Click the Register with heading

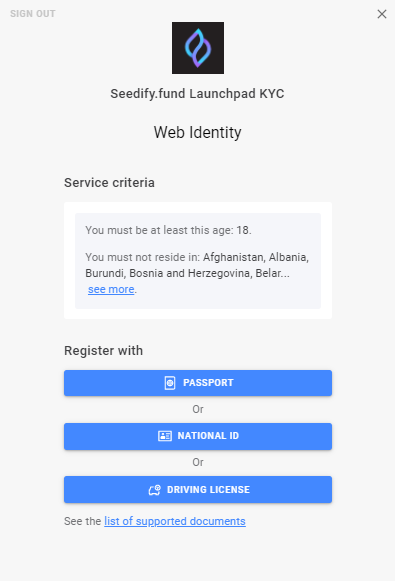click(x=103, y=351)
